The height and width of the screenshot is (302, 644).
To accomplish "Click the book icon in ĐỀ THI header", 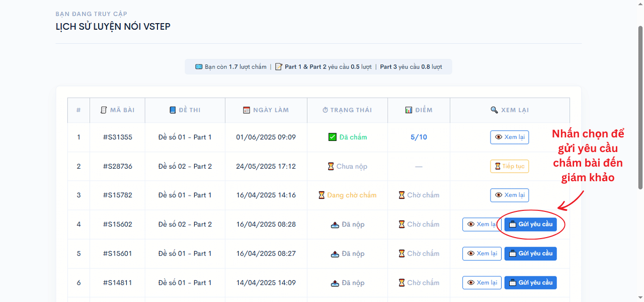I will [173, 110].
